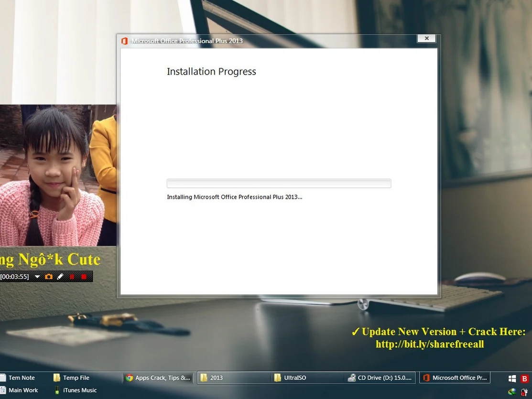Open the recorder toolbar dropdown arrow
The height and width of the screenshot is (399, 532).
(37, 277)
